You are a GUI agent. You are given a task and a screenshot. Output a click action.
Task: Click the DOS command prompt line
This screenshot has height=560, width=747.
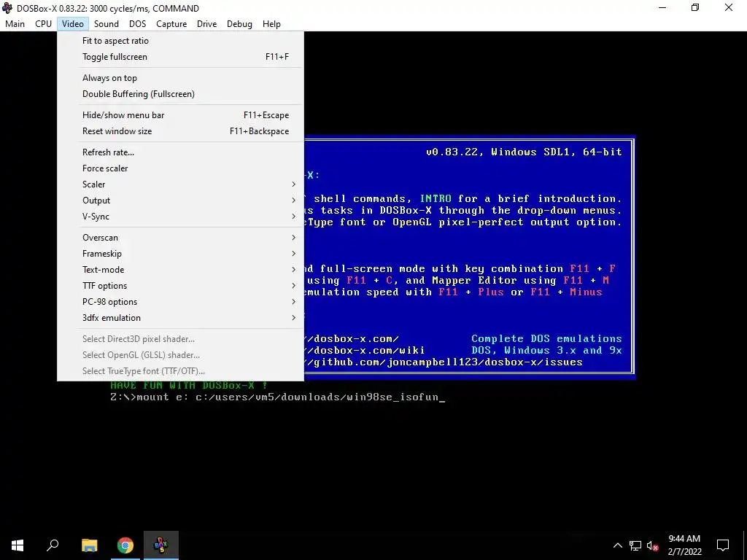tap(277, 397)
